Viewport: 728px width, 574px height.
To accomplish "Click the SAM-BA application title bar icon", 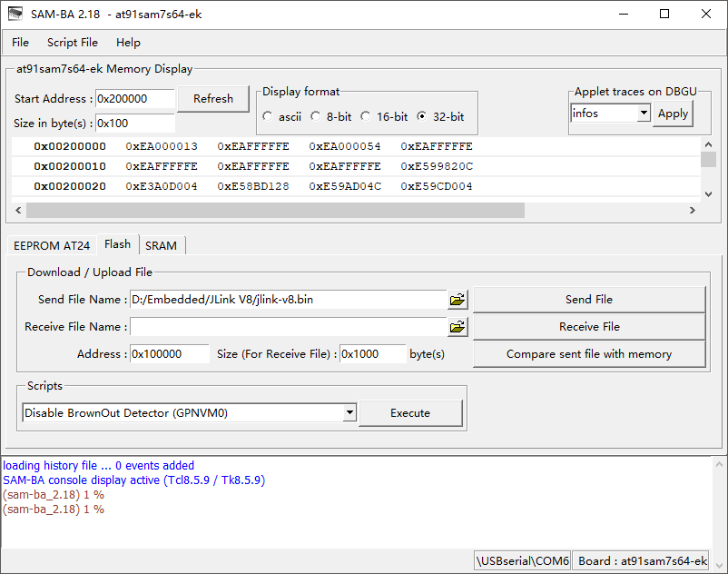I will (15, 14).
